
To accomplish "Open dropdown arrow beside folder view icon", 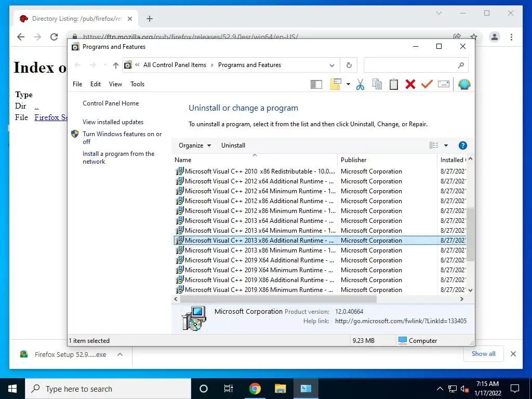I will [x=348, y=84].
